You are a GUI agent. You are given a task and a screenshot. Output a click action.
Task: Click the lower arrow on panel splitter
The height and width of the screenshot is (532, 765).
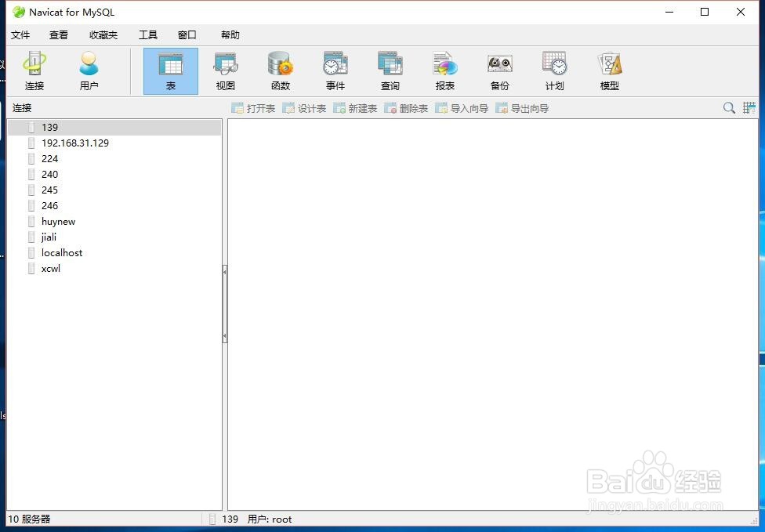[x=224, y=336]
